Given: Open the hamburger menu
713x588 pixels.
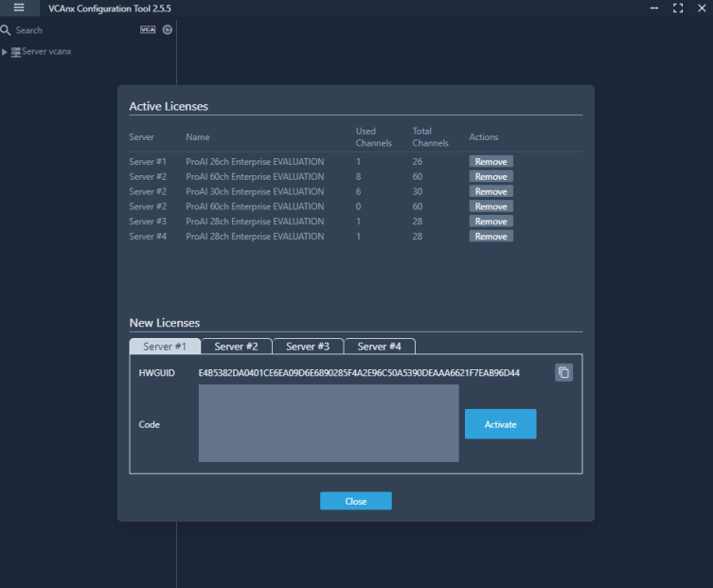Looking at the screenshot, I should coord(19,9).
